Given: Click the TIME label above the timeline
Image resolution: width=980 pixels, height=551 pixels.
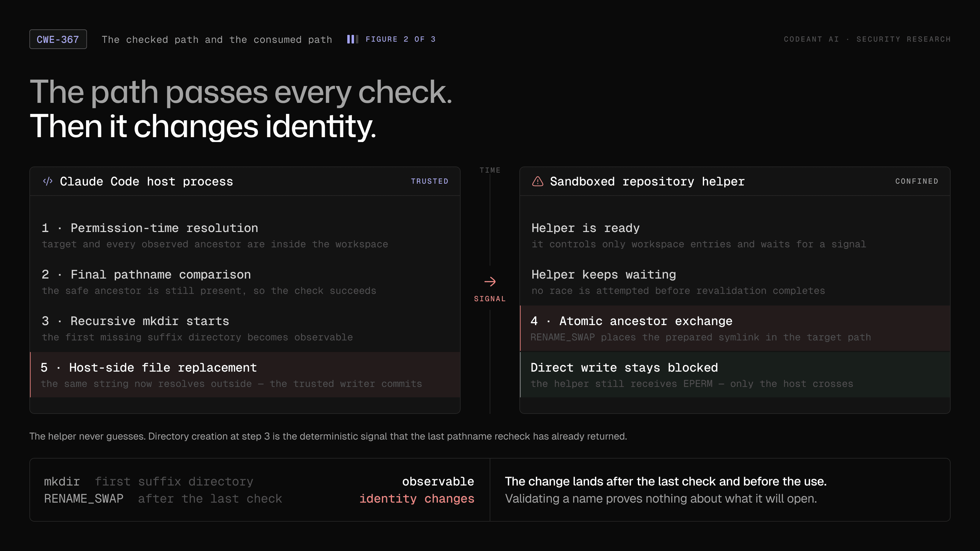Looking at the screenshot, I should click(490, 171).
